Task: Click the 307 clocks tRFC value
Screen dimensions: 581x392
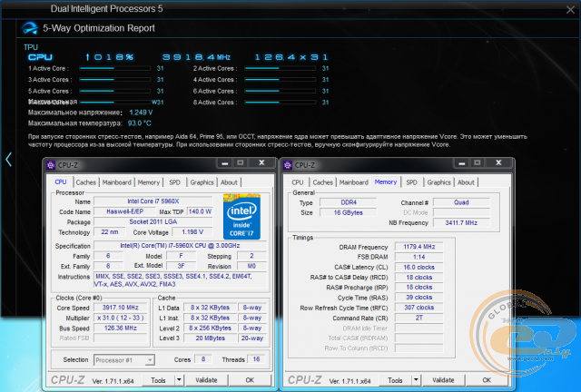Action: (x=419, y=308)
